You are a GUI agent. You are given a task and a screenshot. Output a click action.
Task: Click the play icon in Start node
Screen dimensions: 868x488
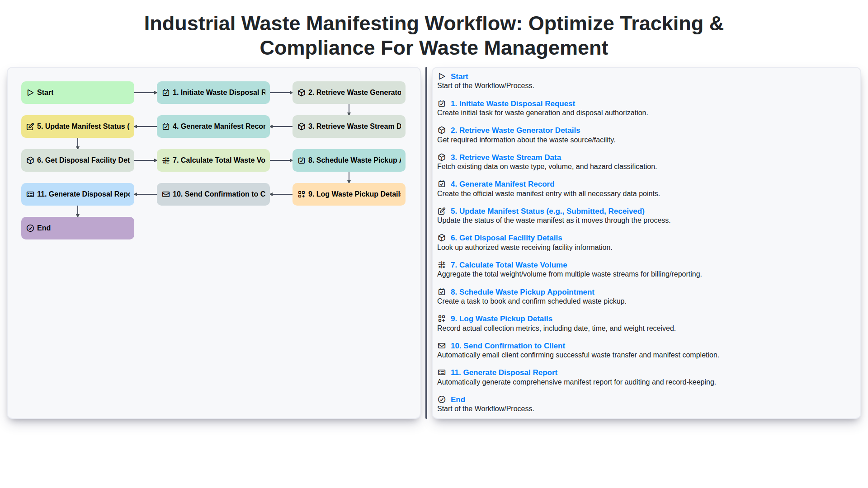(30, 93)
